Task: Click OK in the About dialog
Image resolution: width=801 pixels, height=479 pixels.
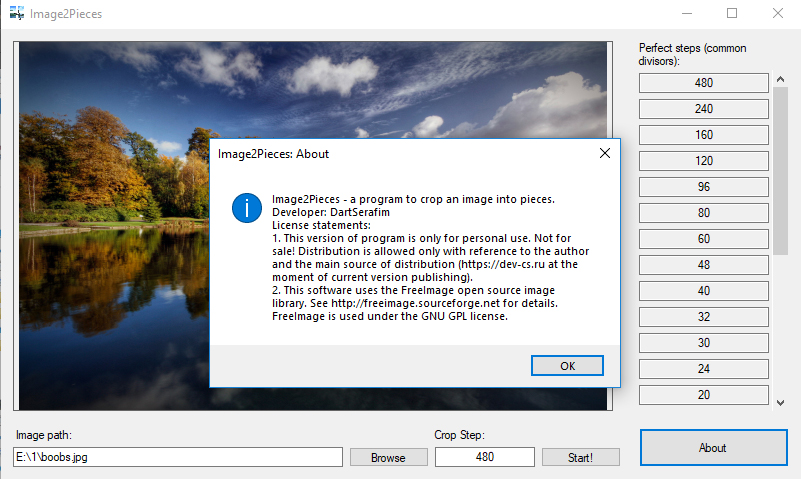Action: [x=567, y=366]
